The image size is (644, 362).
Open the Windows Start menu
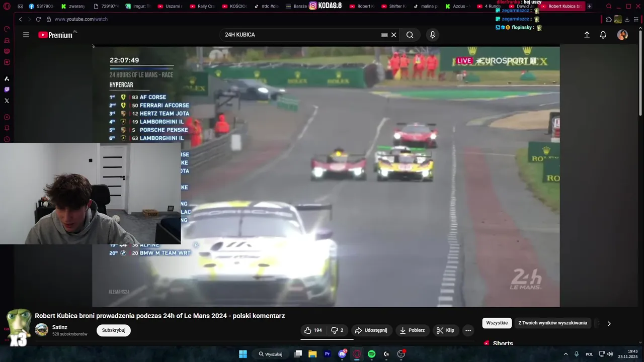coord(243,354)
